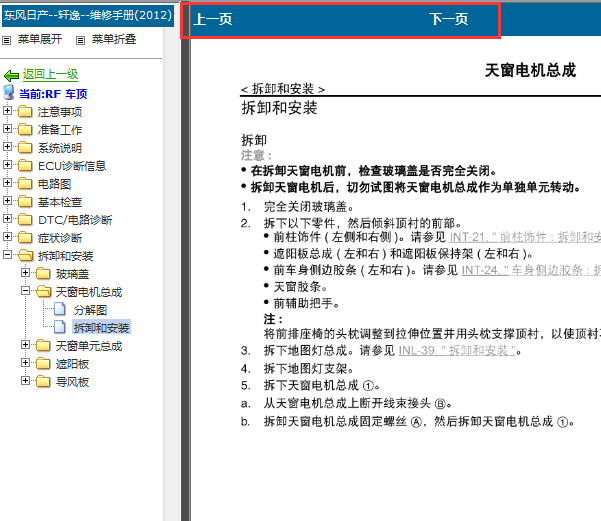Select the highlighted 拆卸和安装 tree page
This screenshot has height=521, width=601.
(x=102, y=328)
